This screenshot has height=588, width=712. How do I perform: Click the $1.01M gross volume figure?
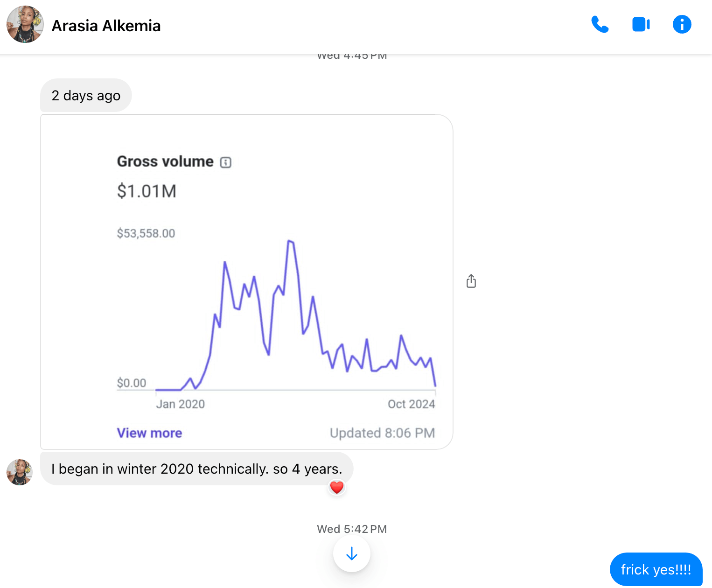point(147,191)
